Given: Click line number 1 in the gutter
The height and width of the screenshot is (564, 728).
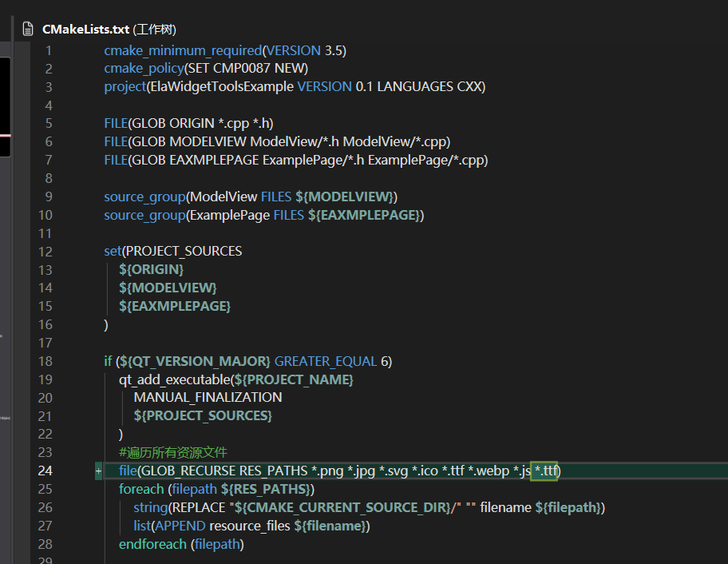Looking at the screenshot, I should (x=49, y=50).
